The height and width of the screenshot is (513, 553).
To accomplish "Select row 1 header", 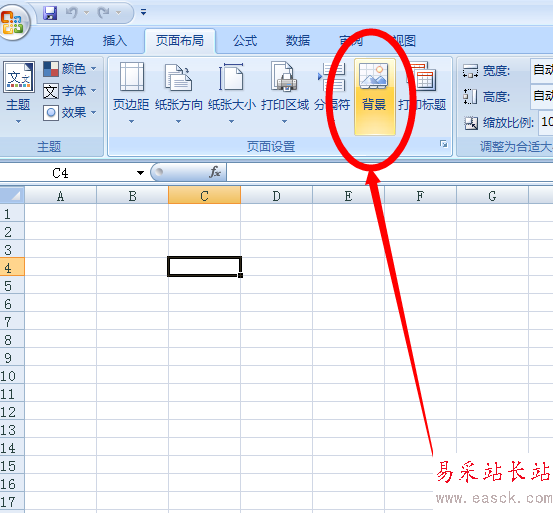I will coord(12,213).
